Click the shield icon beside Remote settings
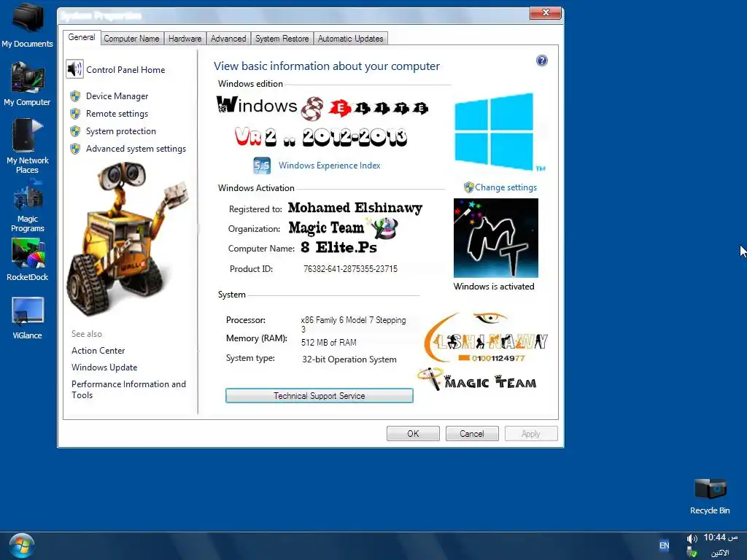The width and height of the screenshot is (747, 560). [75, 114]
